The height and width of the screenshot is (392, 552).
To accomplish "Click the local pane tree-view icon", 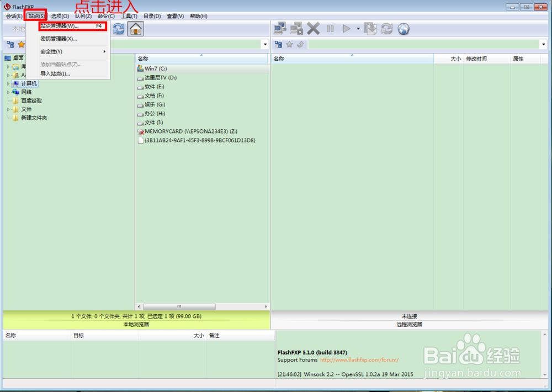I will click(x=10, y=44).
